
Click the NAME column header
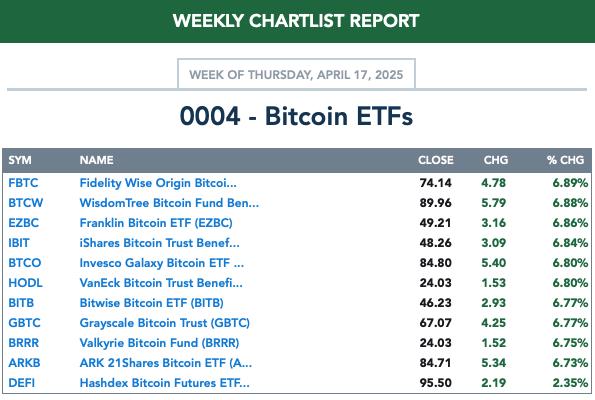click(96, 160)
